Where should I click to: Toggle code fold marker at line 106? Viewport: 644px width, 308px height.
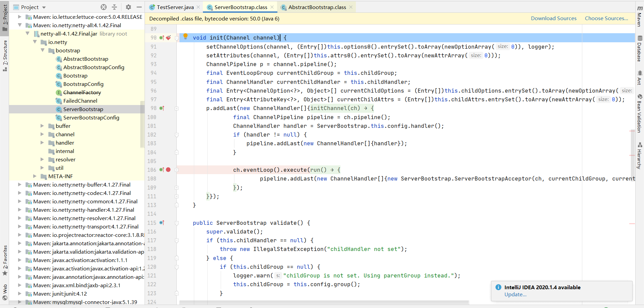tap(177, 170)
